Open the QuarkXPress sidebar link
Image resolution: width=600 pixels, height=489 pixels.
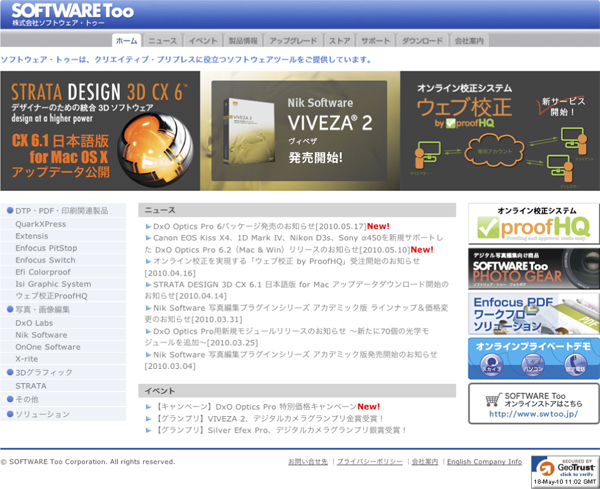point(41,224)
